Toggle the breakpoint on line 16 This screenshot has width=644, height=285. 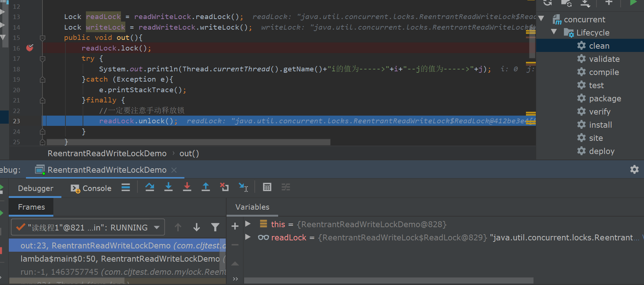(30, 48)
